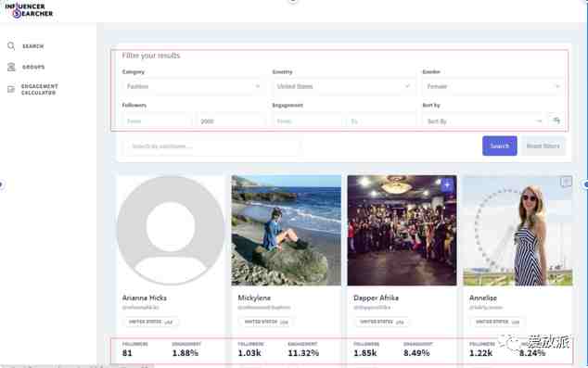
Task: Click the Reset filters button
Action: tap(543, 146)
